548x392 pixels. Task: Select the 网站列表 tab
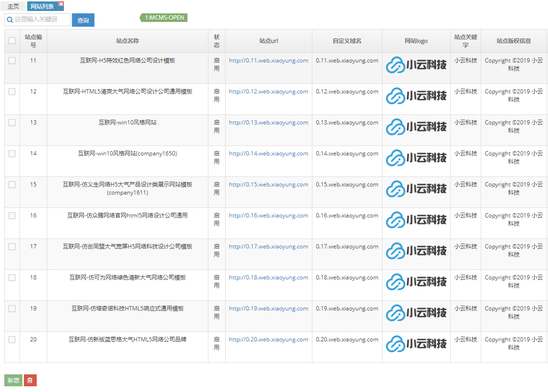(x=42, y=6)
